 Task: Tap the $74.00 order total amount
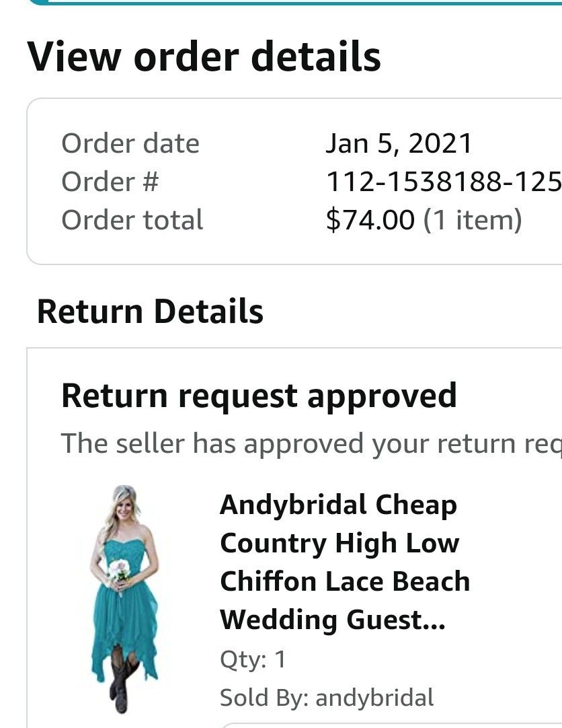370,220
